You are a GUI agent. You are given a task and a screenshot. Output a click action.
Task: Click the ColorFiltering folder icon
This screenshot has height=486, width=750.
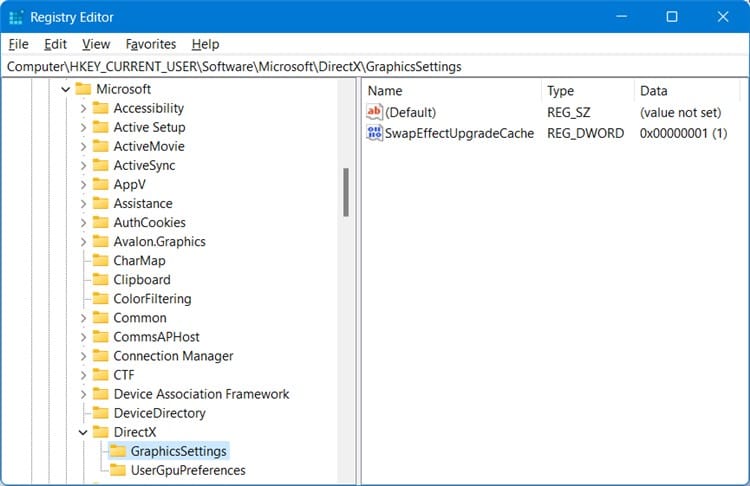click(x=100, y=299)
